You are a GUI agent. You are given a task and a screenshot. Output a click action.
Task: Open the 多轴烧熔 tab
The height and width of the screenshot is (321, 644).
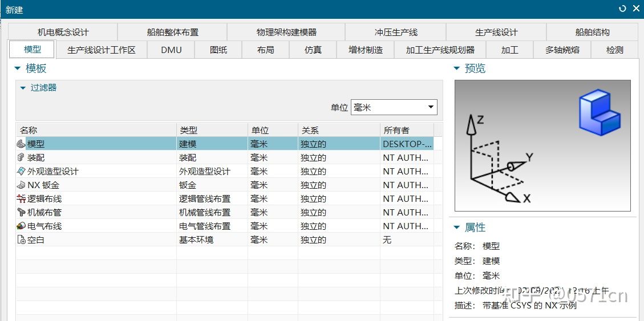[x=562, y=50]
